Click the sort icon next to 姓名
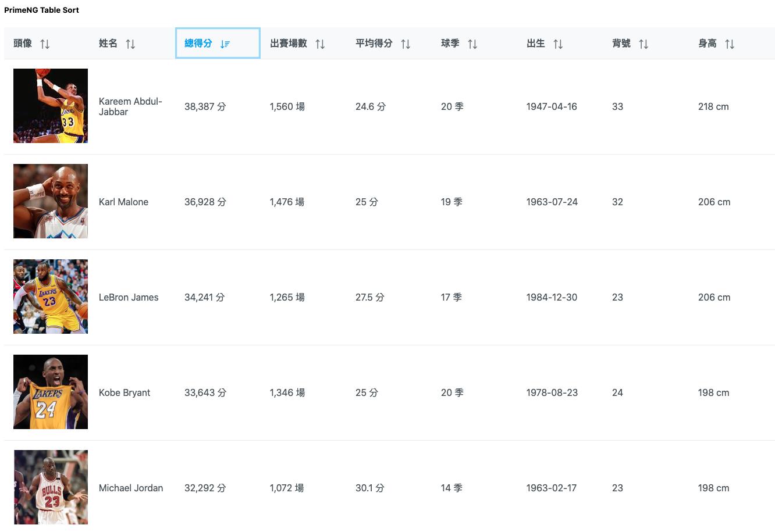 130,44
